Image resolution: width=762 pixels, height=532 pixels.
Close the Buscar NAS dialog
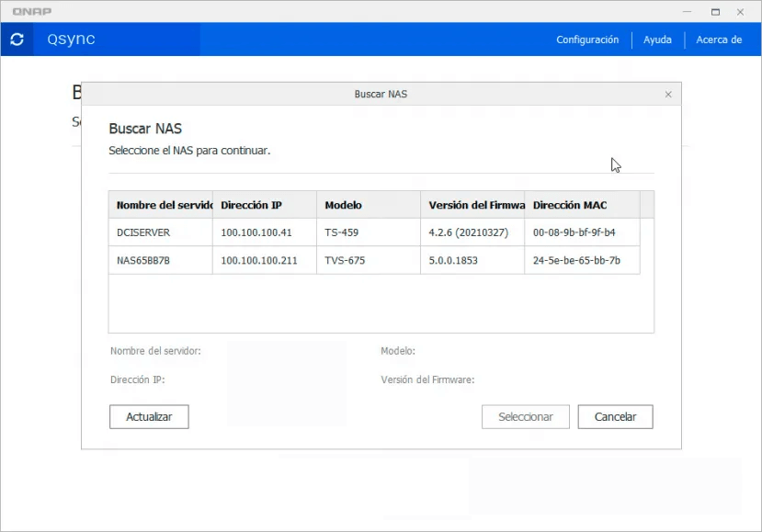(x=668, y=95)
